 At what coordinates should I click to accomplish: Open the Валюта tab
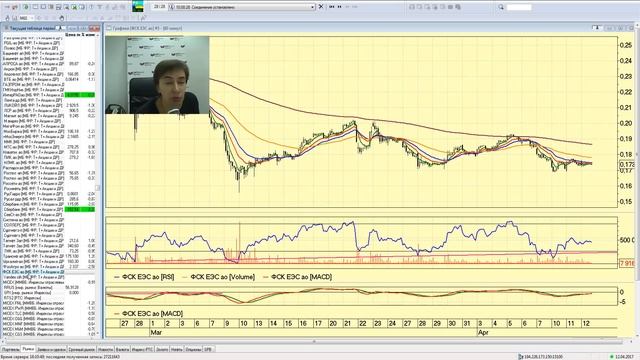(x=122, y=349)
